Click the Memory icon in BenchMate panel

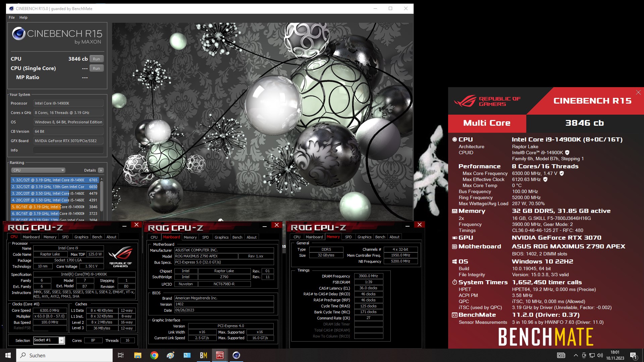click(x=454, y=211)
